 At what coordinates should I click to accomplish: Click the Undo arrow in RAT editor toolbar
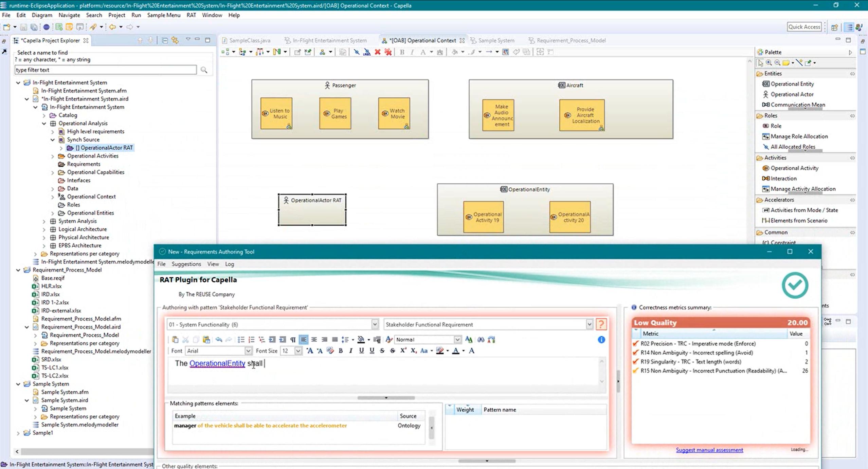point(219,339)
